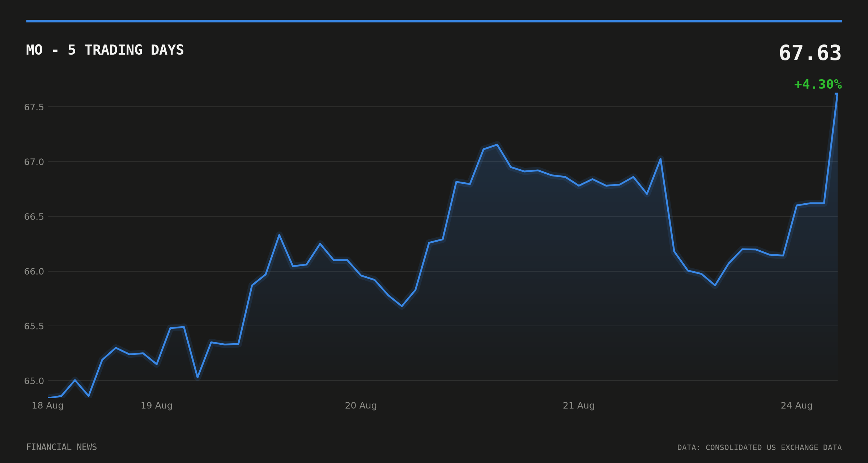This screenshot has width=868, height=463.
Task: Click the FINANCIAL NEWS footer text
Action: click(61, 447)
